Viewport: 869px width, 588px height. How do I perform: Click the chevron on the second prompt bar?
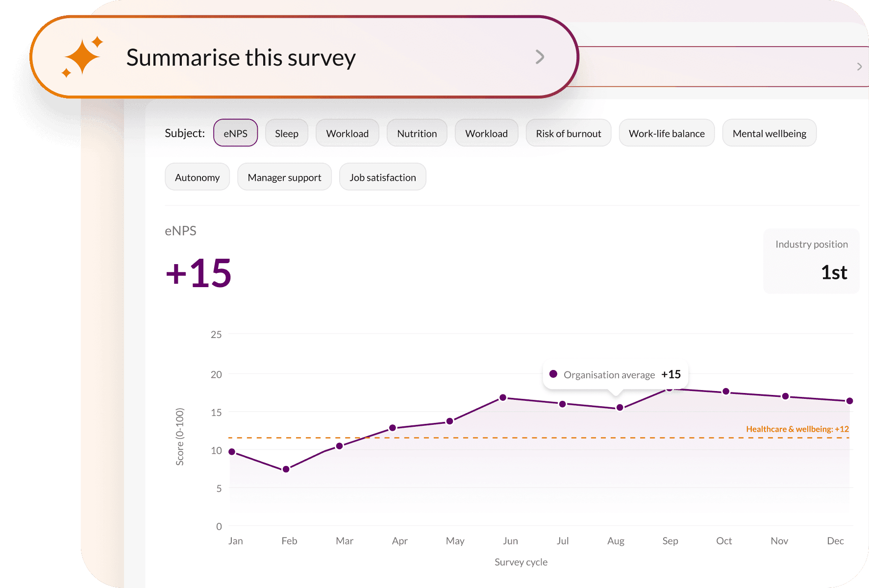click(x=859, y=66)
